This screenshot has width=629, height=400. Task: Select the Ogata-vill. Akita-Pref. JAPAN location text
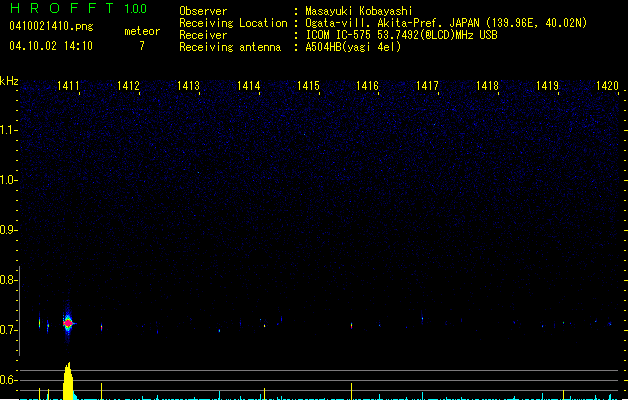point(446,23)
